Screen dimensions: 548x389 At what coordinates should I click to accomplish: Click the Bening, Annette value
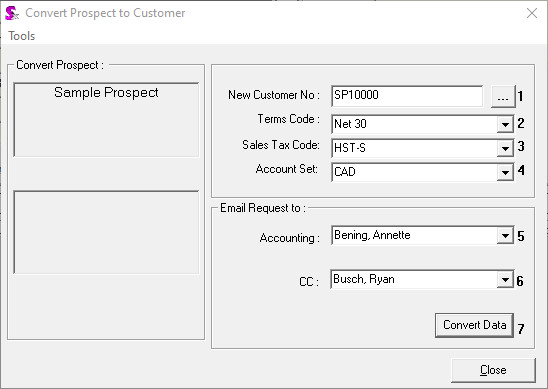coord(372,235)
